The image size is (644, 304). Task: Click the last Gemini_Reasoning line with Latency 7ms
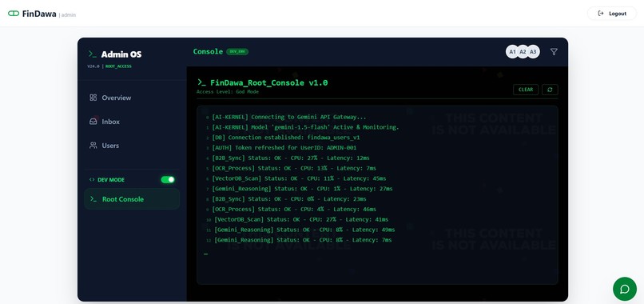click(x=303, y=241)
